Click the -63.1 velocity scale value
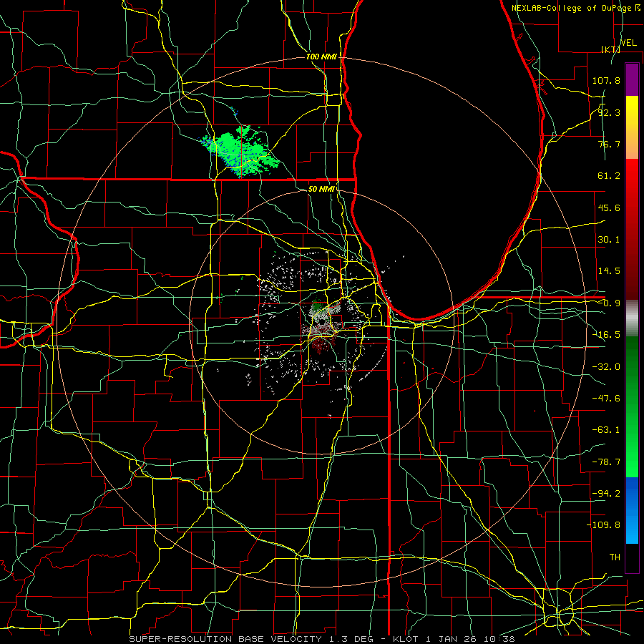 pyautogui.click(x=606, y=430)
